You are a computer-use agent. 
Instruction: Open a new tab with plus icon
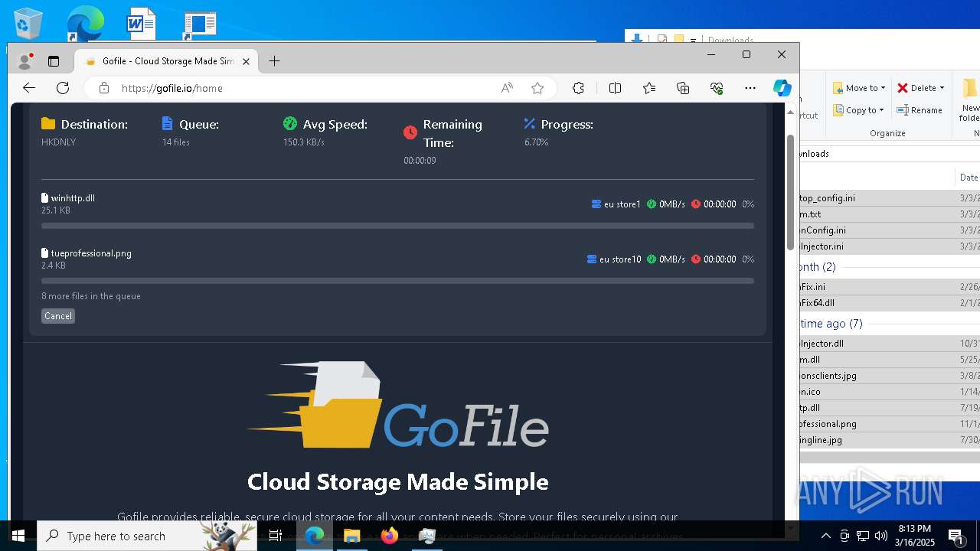click(x=274, y=61)
